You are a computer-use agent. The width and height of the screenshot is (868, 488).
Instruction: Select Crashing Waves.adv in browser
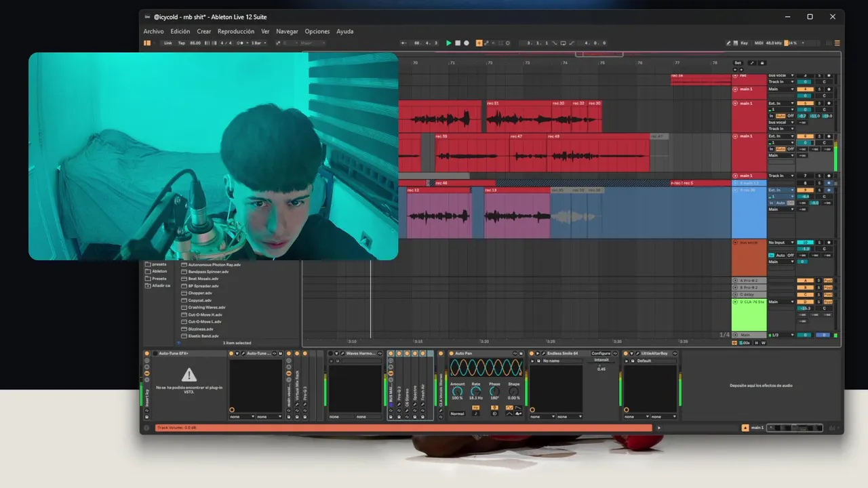click(x=207, y=307)
